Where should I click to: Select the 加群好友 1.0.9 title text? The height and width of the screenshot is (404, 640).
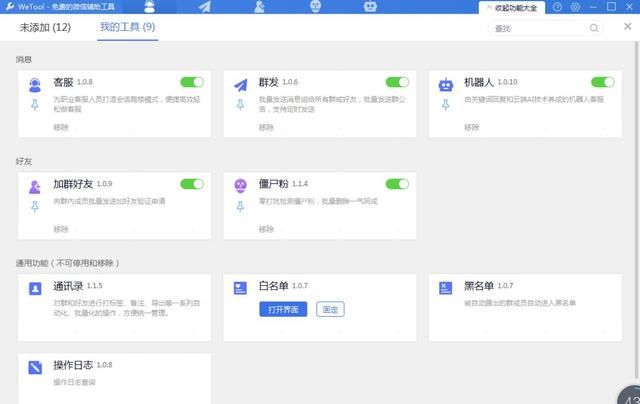82,184
